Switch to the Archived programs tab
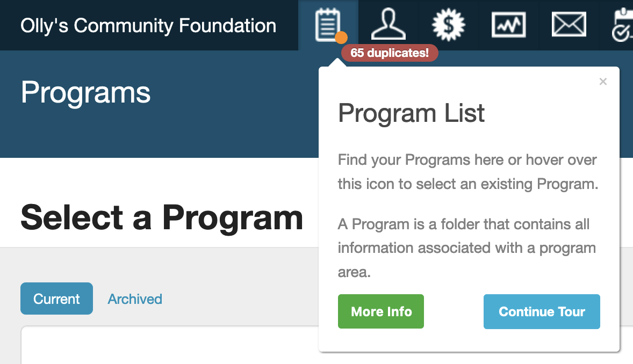 click(x=135, y=299)
